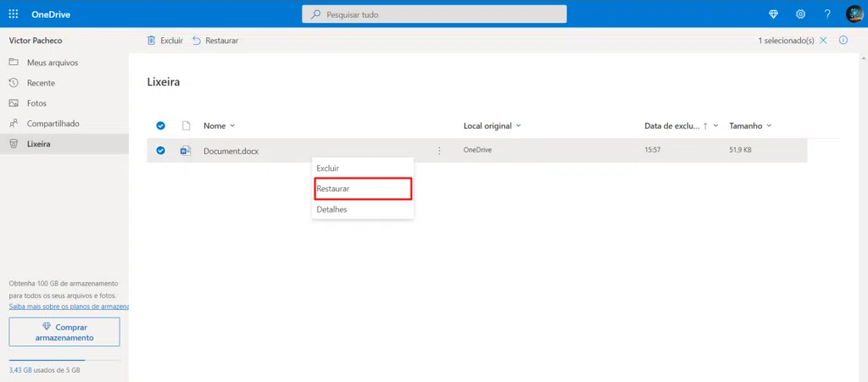The image size is (868, 382).
Task: Click the OneDrive title in header
Action: coord(51,14)
